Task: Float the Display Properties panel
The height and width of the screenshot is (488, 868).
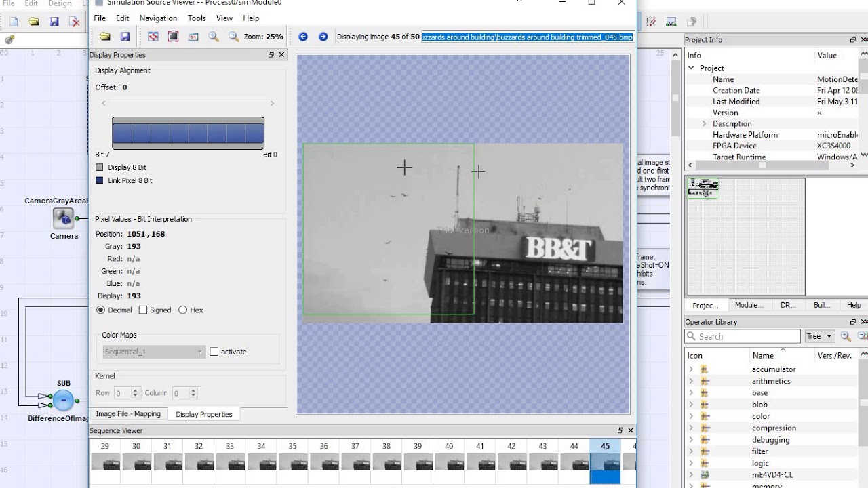Action: pos(271,55)
